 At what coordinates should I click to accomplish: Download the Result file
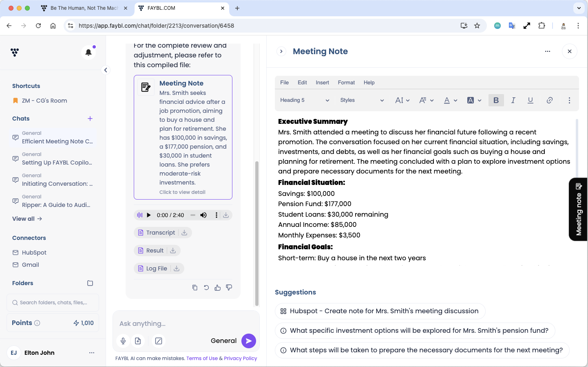point(173,251)
